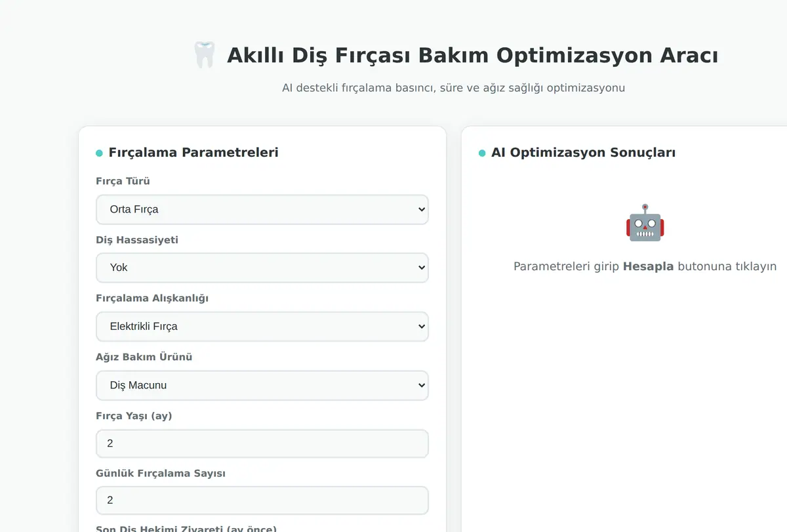
Task: Click the Parametreleri girip Hesapla hint text
Action: pos(645,266)
